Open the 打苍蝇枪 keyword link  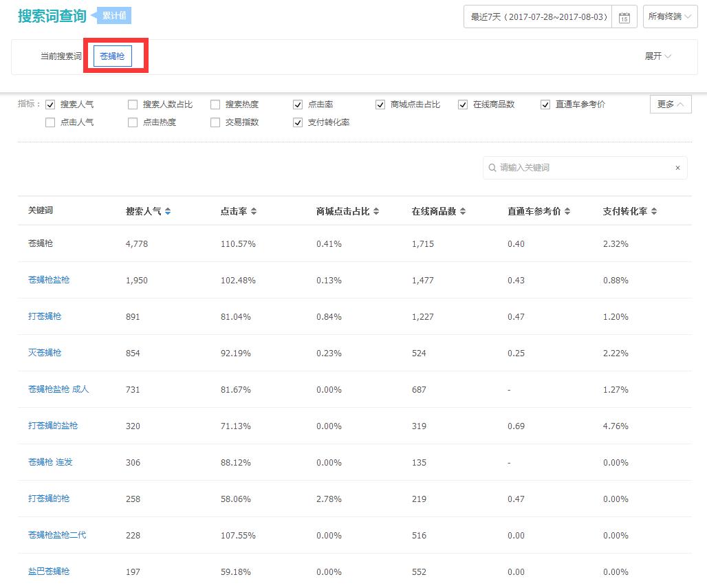pyautogui.click(x=44, y=316)
